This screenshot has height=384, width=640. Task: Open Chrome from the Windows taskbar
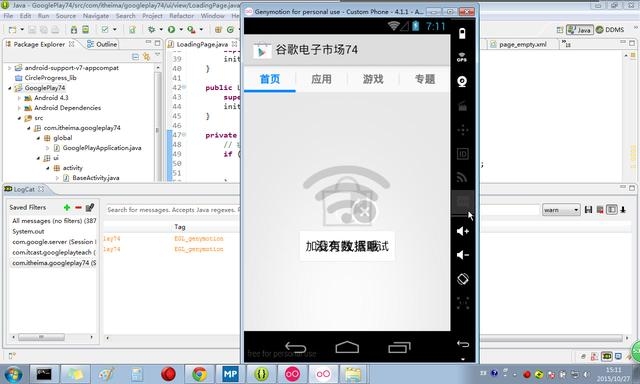200,374
